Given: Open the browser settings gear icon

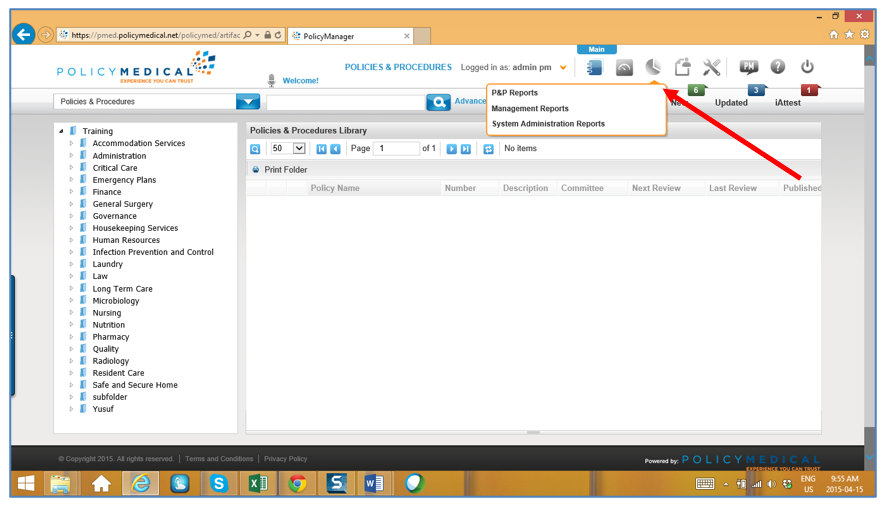Looking at the screenshot, I should tap(864, 35).
